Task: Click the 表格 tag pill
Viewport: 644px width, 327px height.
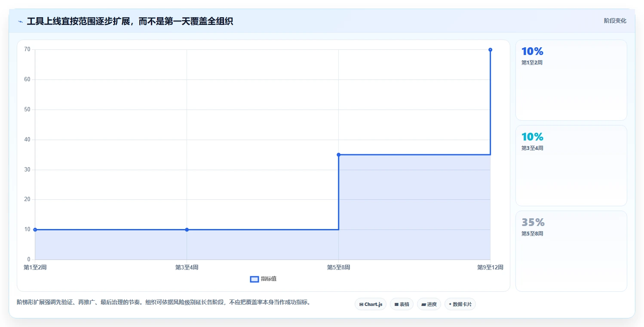Action: coord(402,304)
